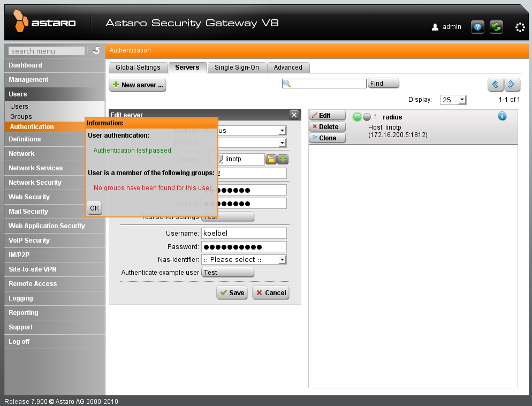The image size is (532, 406).
Task: Expand the Nas-Identifier dropdown
Action: (282, 260)
